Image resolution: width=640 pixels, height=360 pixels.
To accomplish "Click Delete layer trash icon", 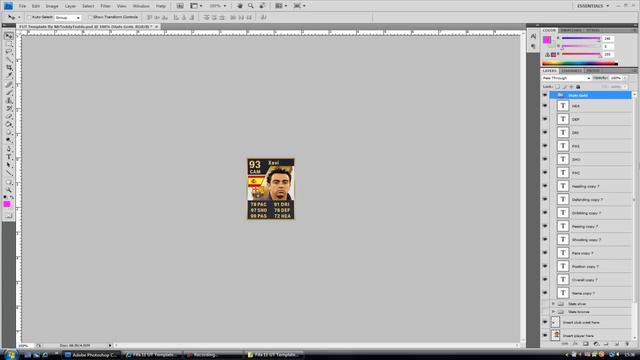I will 627,344.
